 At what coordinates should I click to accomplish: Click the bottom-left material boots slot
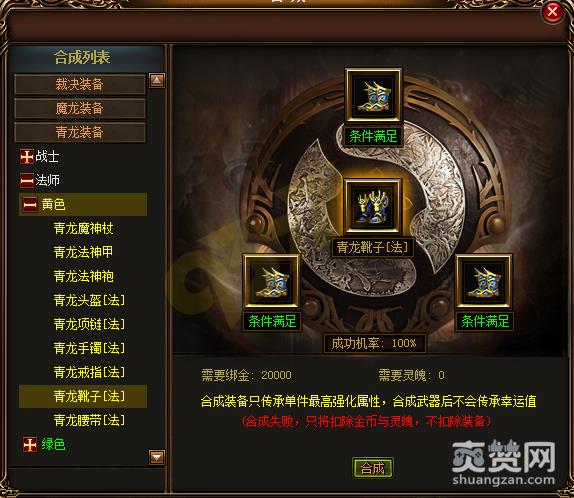272,281
